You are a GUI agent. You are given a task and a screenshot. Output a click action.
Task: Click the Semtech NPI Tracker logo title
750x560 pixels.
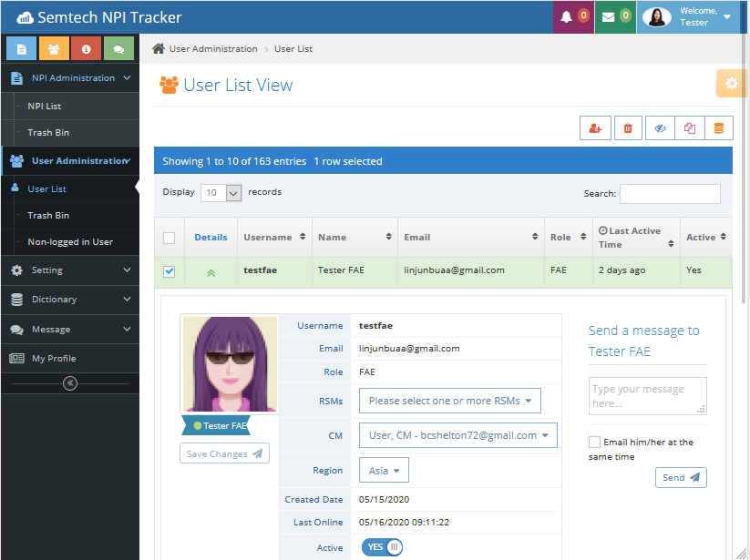100,17
